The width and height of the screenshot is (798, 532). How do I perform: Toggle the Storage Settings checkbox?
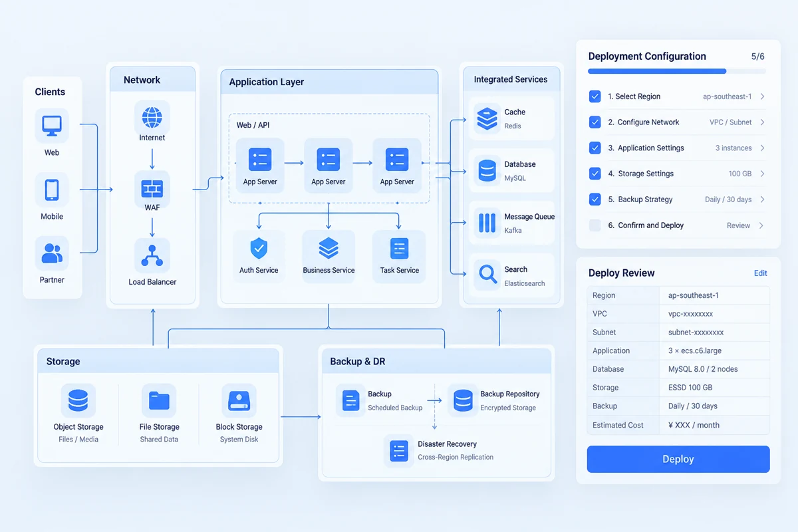(595, 174)
